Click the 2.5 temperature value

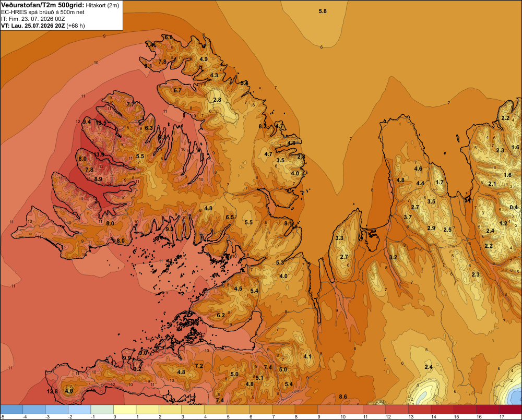coord(447,230)
